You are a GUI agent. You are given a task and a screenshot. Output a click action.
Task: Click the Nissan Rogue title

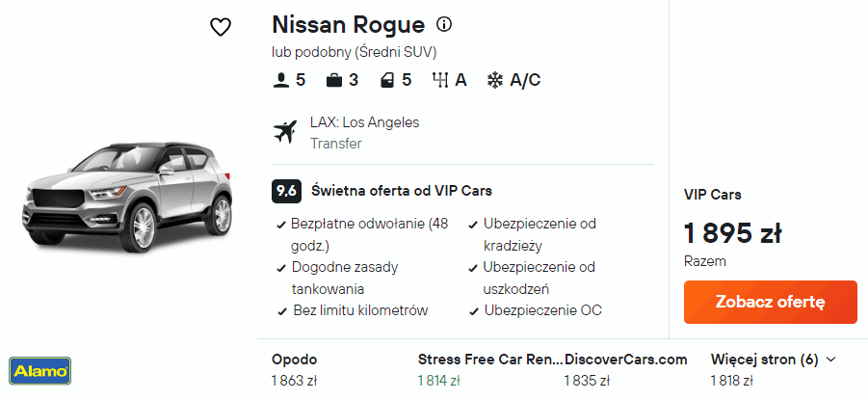coord(348,24)
